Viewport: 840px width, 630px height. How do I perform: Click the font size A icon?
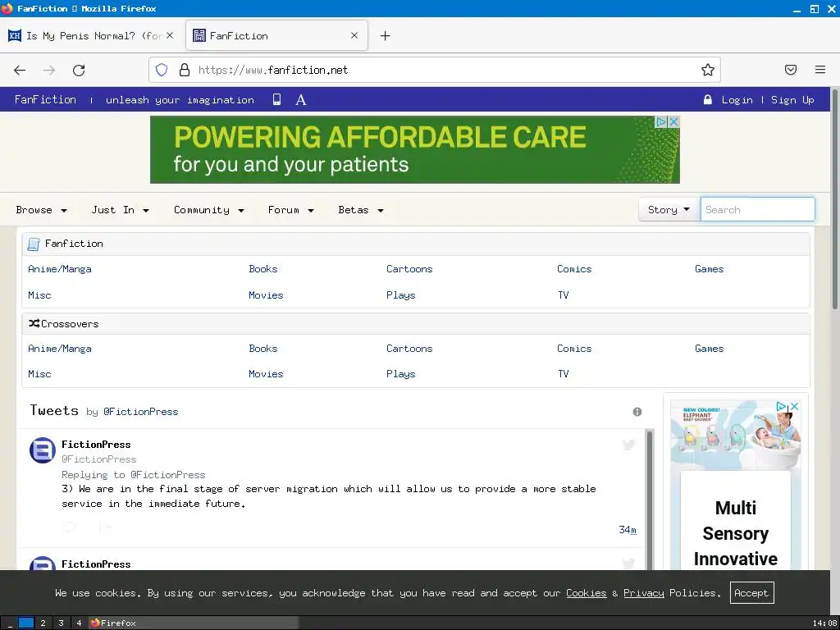[x=301, y=99]
